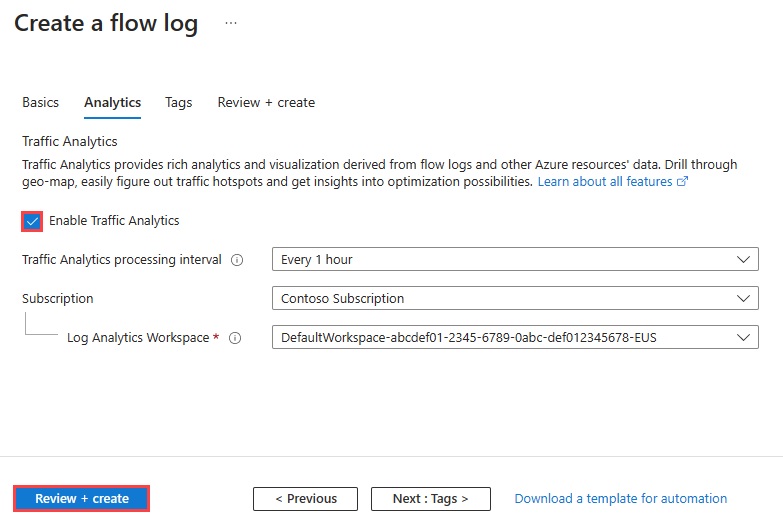Switch to the Basics tab
Viewport: 783px width, 525px height.
(41, 102)
